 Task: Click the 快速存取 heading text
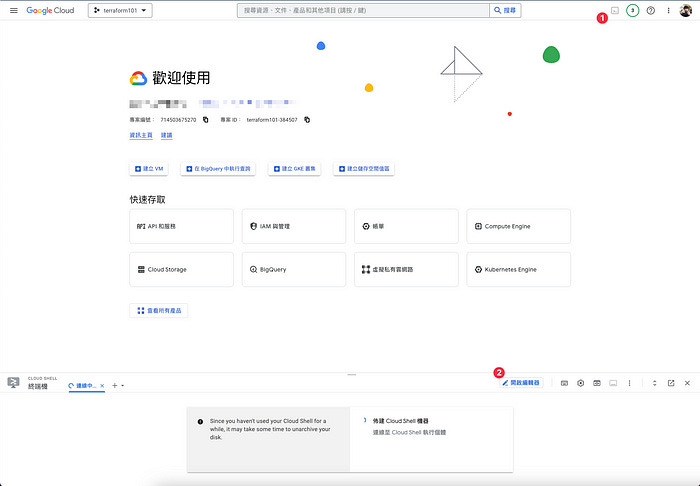(x=148, y=199)
